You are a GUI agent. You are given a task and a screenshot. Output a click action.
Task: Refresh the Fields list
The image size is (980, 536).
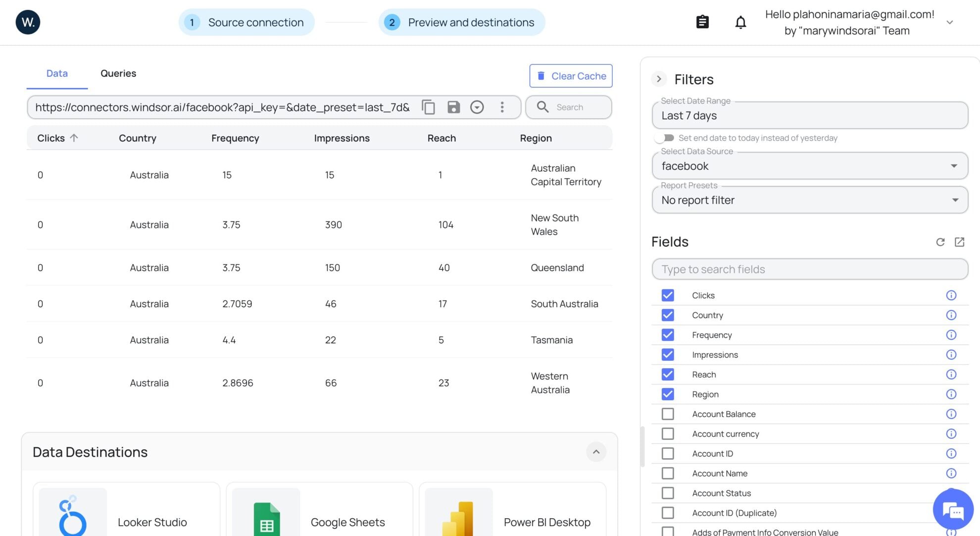pos(940,242)
